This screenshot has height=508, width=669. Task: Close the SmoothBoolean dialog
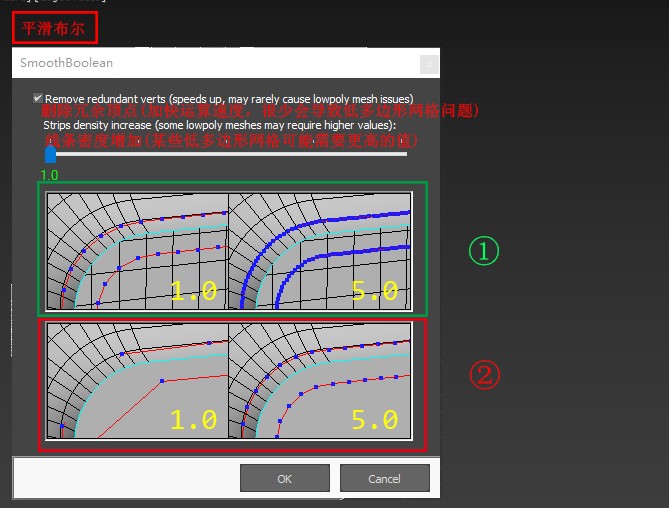point(428,63)
